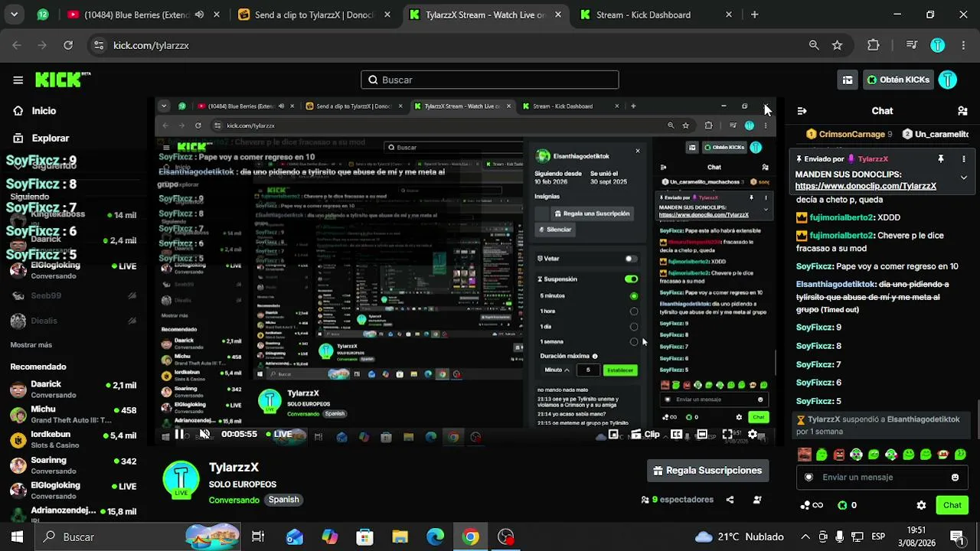Open the Kick profile avatar in the header
This screenshot has width=980, height=551.
pyautogui.click(x=948, y=80)
